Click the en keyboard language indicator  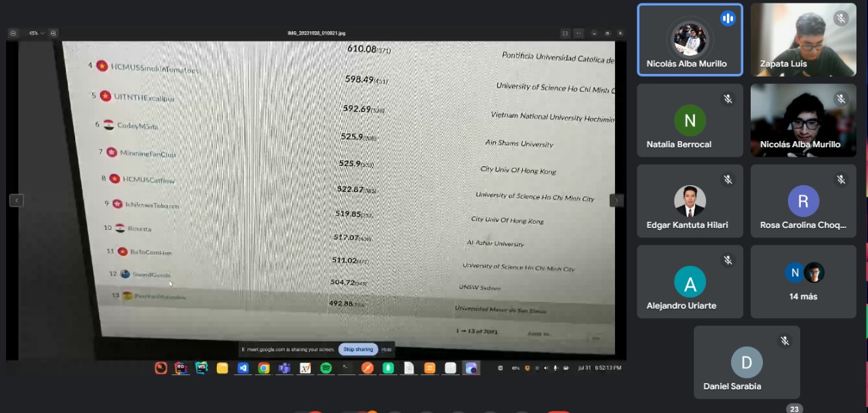pos(515,368)
